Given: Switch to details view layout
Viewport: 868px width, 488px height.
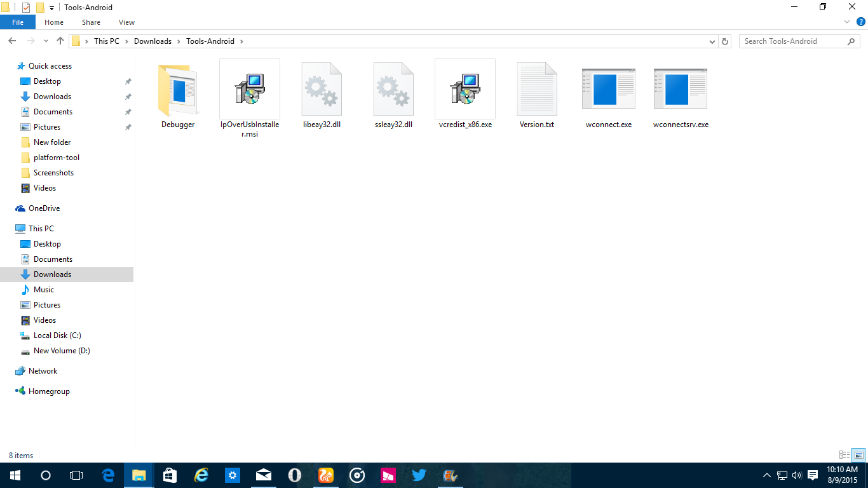Looking at the screenshot, I should click(844, 455).
